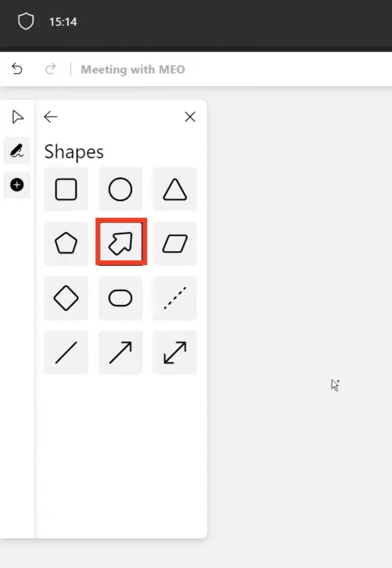Select the square shape
392x568 pixels.
[x=66, y=189]
